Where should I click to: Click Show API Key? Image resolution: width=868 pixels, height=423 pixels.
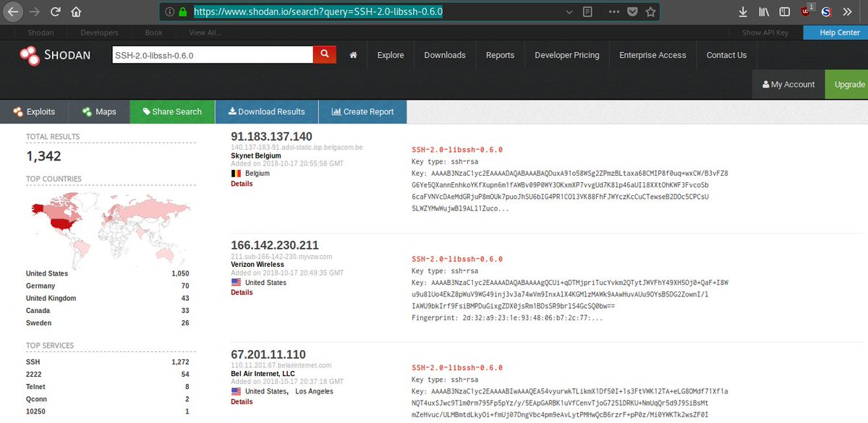pyautogui.click(x=765, y=33)
